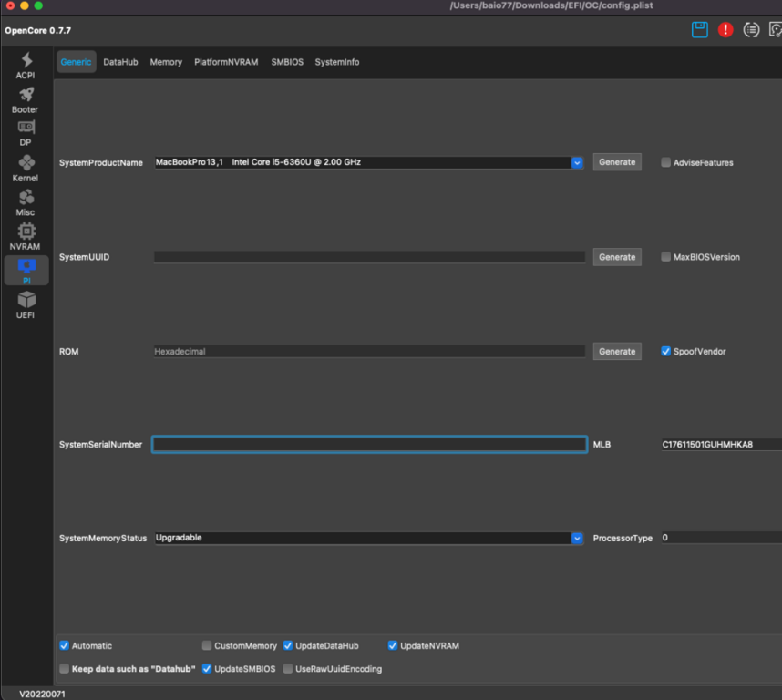
Task: Click the red exclamation warning icon
Action: (725, 30)
